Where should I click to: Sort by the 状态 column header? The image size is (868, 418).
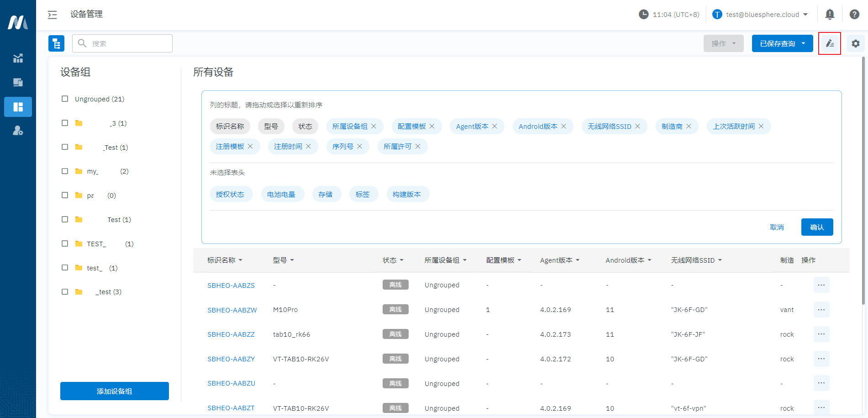(x=393, y=260)
